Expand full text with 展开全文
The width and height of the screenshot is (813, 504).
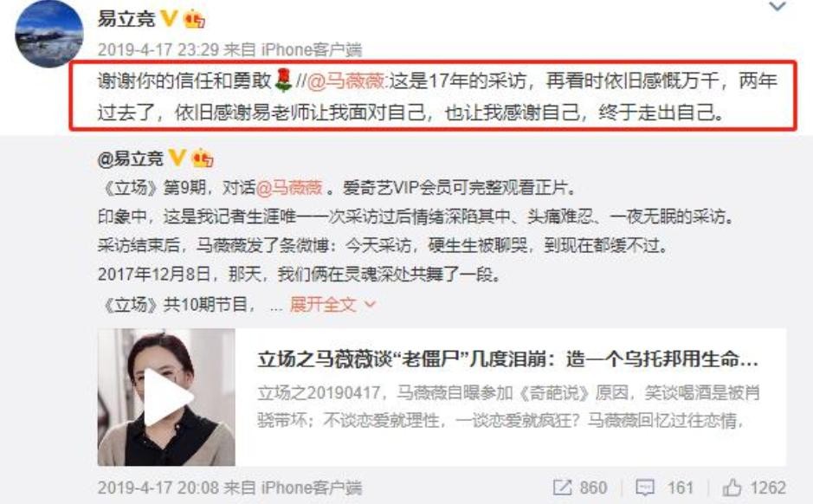click(323, 304)
